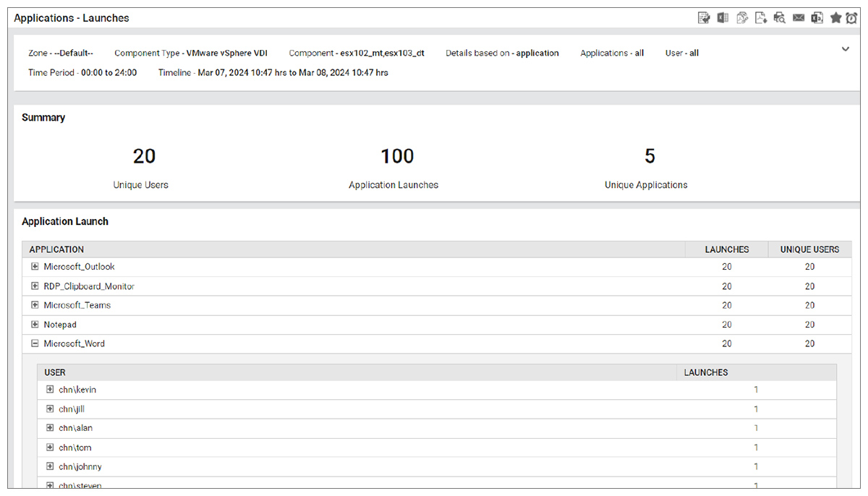Image resolution: width=868 pixels, height=496 pixels.
Task: Click Microsoft_Outlook launches count cell
Action: (x=727, y=267)
